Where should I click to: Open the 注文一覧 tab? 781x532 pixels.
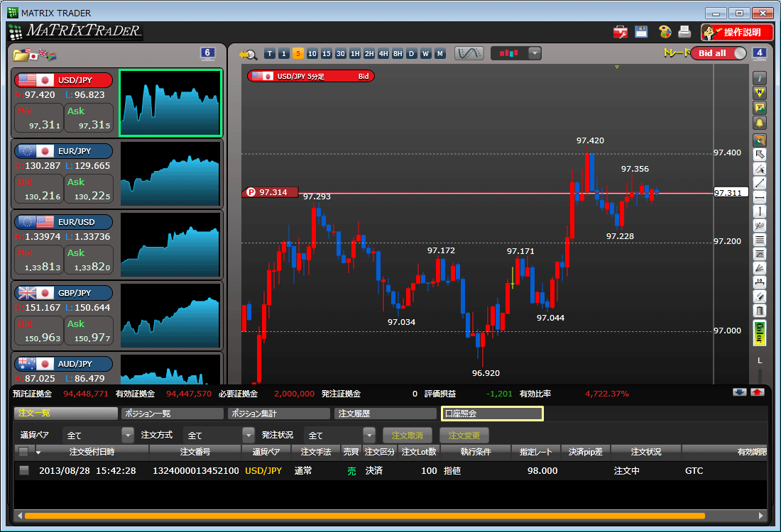point(66,413)
